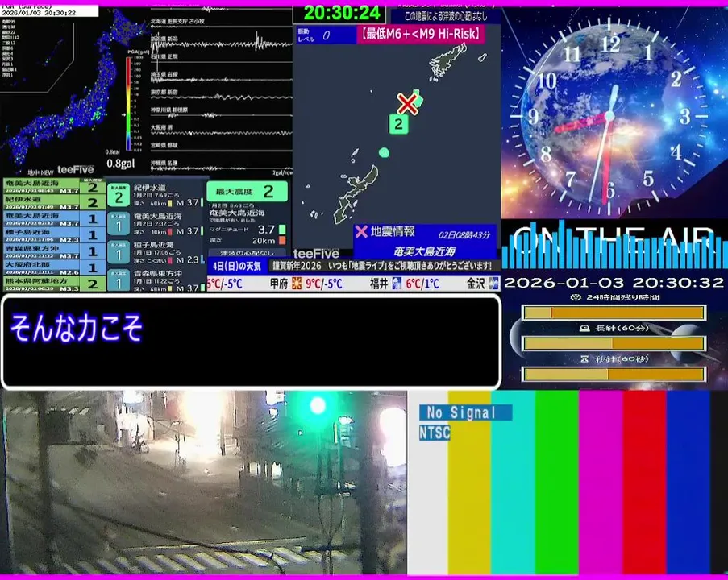728x580 pixels.
Task: Click the 地震情報 02日08時43分 info box
Action: tap(425, 242)
